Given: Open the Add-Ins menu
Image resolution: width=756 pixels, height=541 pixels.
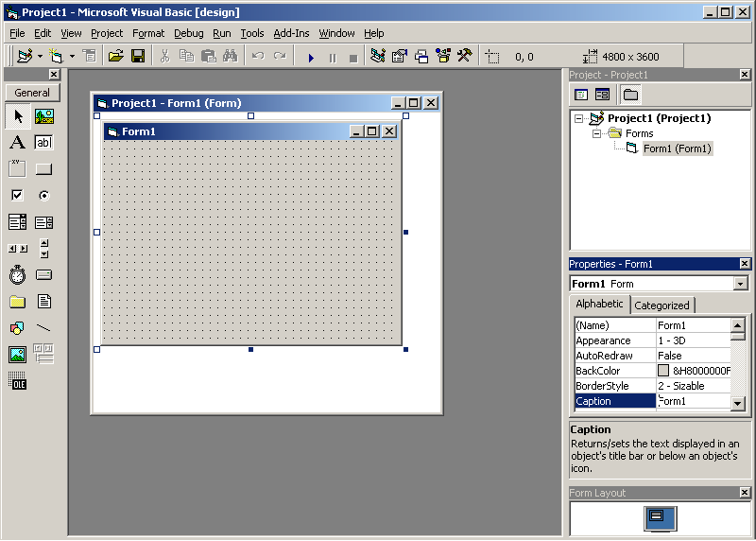Looking at the screenshot, I should [x=291, y=33].
